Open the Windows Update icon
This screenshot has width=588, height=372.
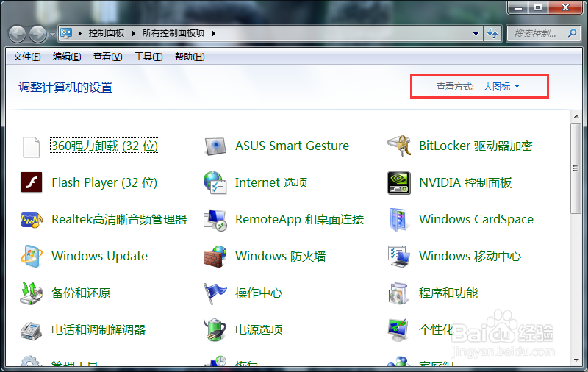pyautogui.click(x=32, y=257)
